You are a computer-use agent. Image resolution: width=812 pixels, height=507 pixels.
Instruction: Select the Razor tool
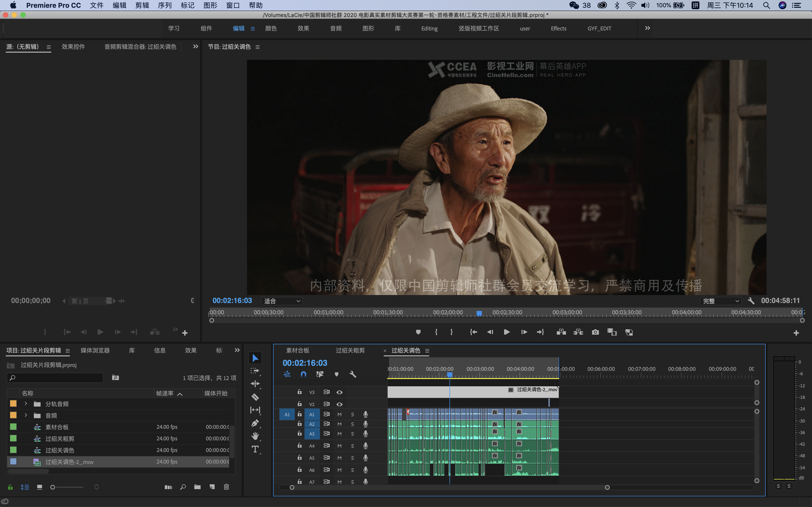click(255, 397)
